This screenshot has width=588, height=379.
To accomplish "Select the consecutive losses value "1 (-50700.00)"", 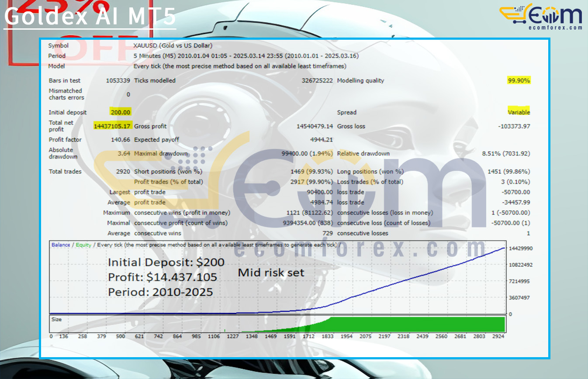I will [510, 213].
